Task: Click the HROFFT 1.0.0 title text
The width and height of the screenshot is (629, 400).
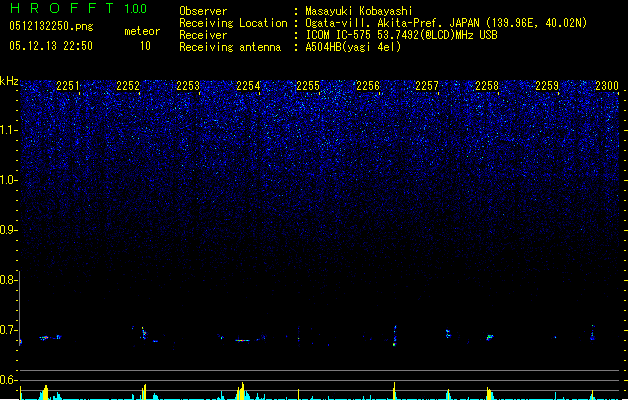Action: [x=78, y=8]
